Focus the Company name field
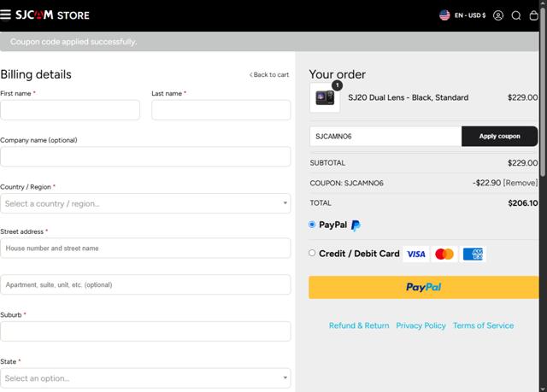Viewport: 547px width, 392px height. (145, 157)
